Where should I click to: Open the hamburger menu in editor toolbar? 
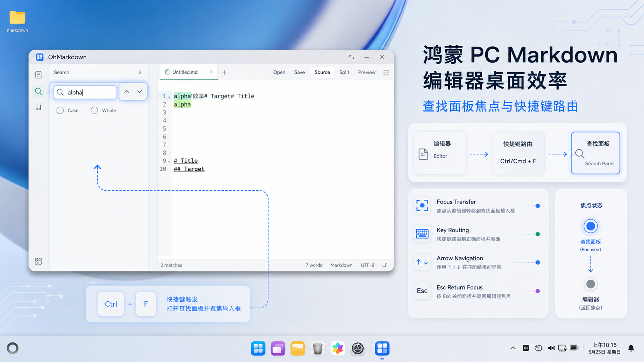tap(386, 72)
